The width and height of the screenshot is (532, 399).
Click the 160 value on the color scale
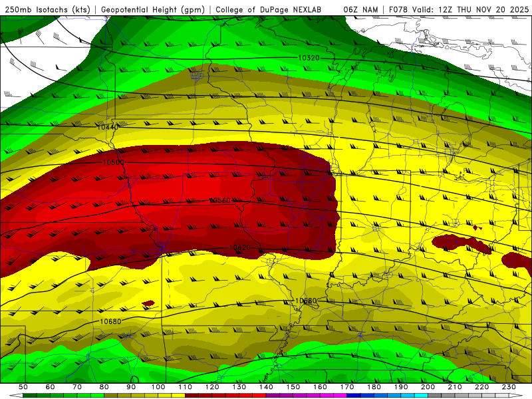pyautogui.click(x=320, y=387)
